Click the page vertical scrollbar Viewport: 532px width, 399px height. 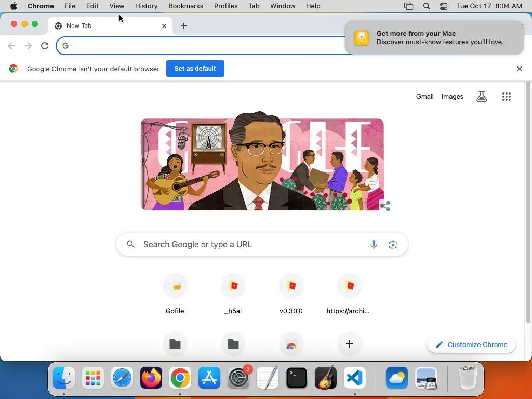528,203
